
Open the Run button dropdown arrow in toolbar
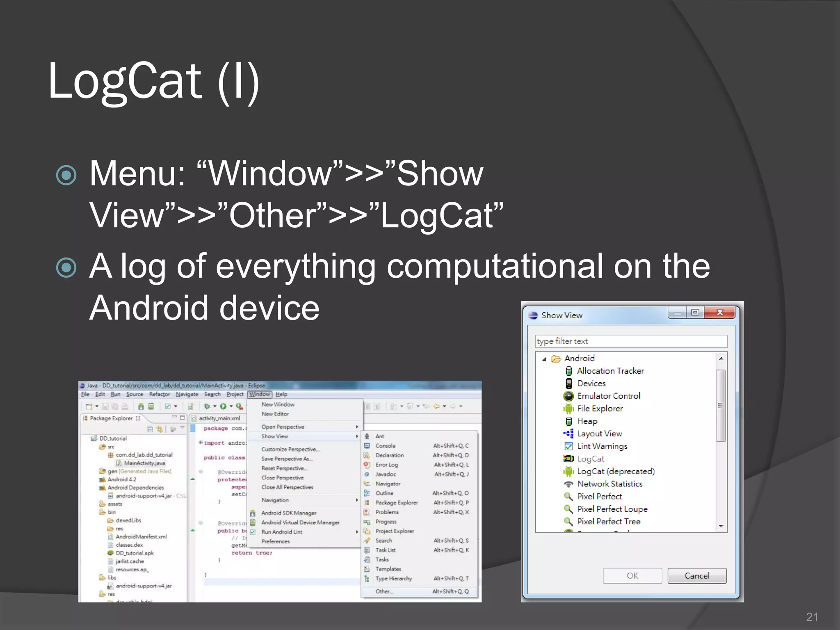[231, 406]
